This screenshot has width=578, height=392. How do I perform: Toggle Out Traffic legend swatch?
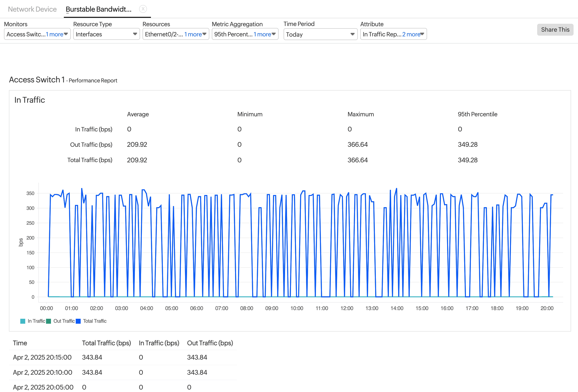tap(48, 321)
